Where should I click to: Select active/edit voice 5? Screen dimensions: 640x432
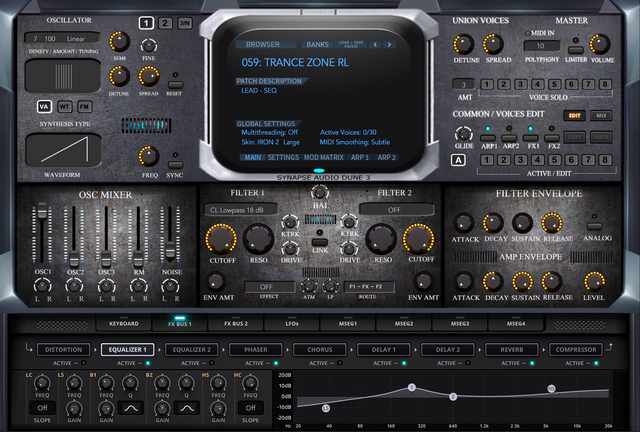(x=554, y=160)
